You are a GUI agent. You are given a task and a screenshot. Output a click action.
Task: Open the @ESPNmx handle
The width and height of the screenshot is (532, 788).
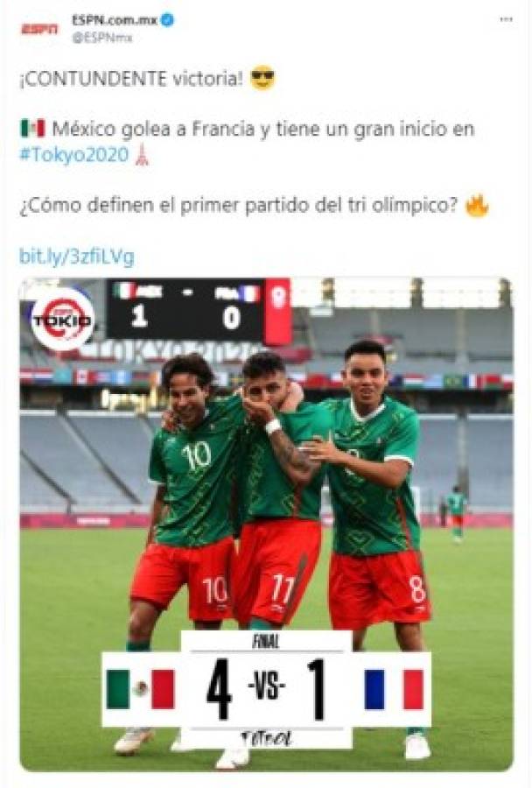pyautogui.click(x=102, y=39)
